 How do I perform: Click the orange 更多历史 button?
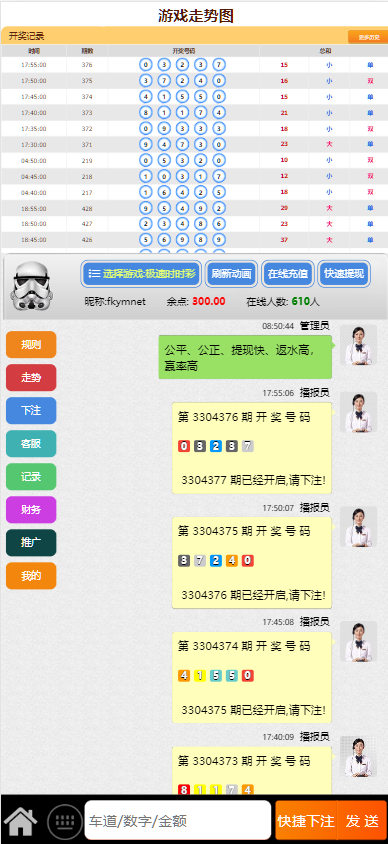pos(367,37)
